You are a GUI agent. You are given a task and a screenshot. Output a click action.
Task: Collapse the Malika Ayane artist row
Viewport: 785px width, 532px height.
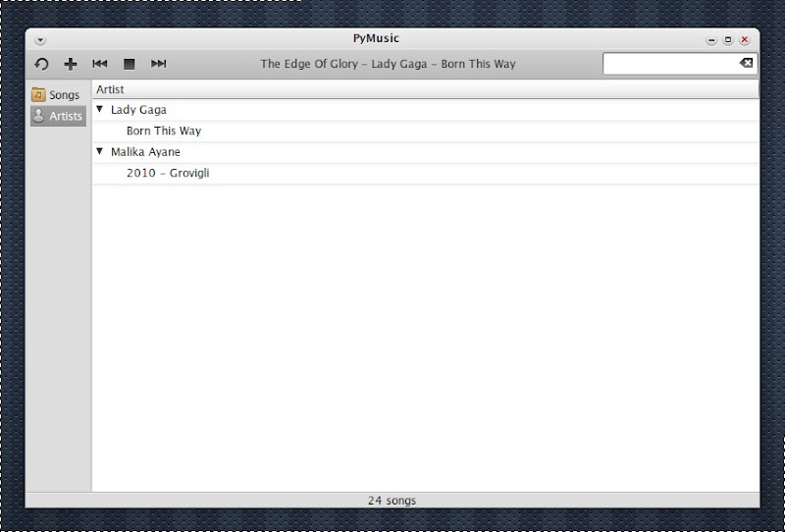pos(100,151)
